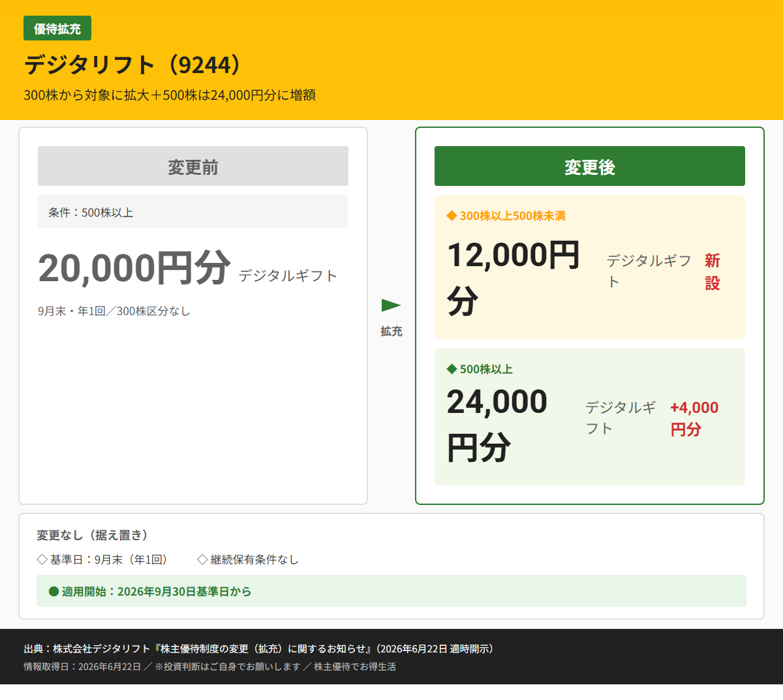Click diamond icon before 継続保有条件なし
Screen dimensions: 783x700
202,560
